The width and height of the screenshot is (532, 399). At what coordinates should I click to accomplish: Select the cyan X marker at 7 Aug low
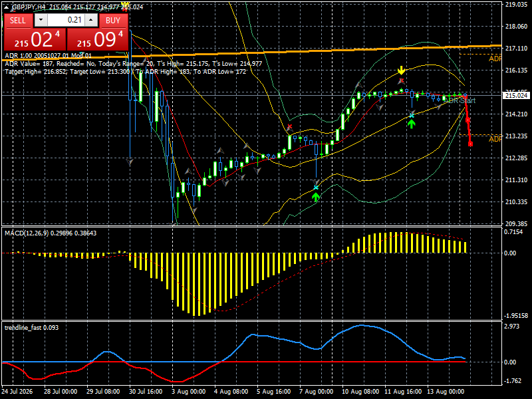tap(316, 188)
